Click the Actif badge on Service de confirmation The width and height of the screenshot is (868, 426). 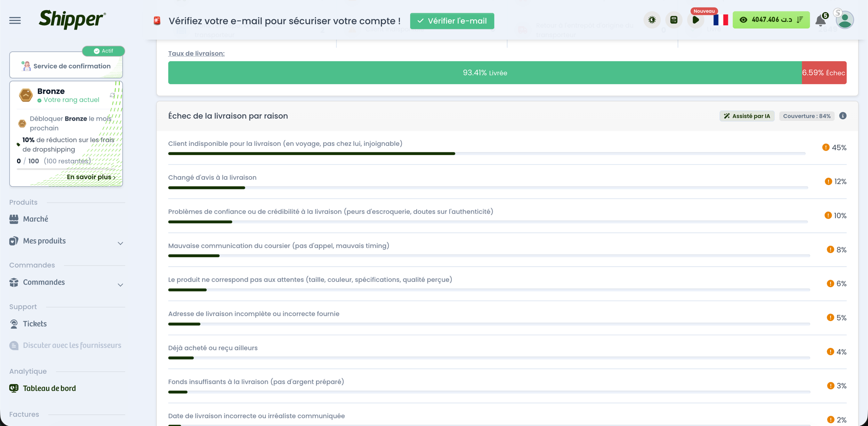tap(103, 51)
